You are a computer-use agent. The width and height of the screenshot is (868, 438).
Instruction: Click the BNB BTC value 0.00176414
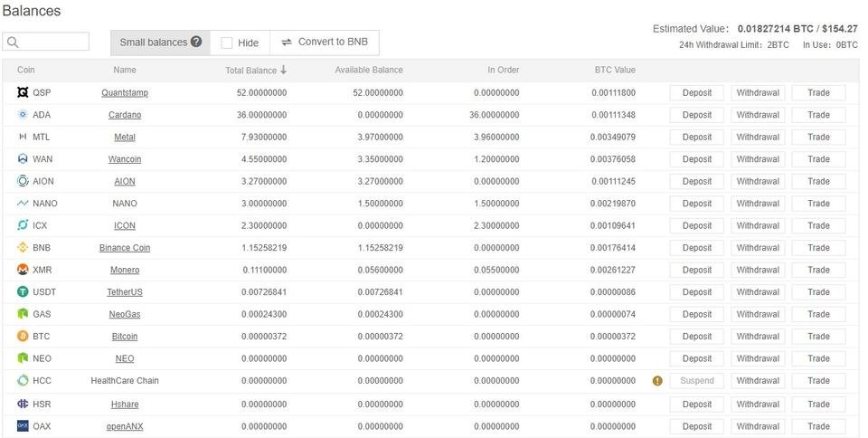coord(613,248)
